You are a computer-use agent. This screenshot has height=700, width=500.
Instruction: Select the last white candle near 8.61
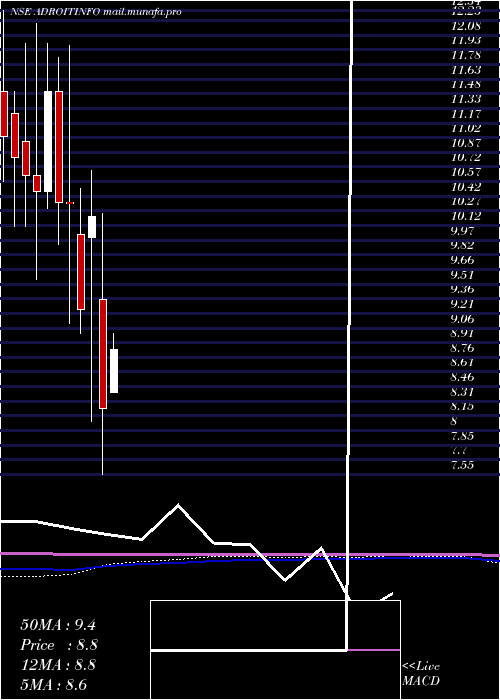tap(114, 371)
